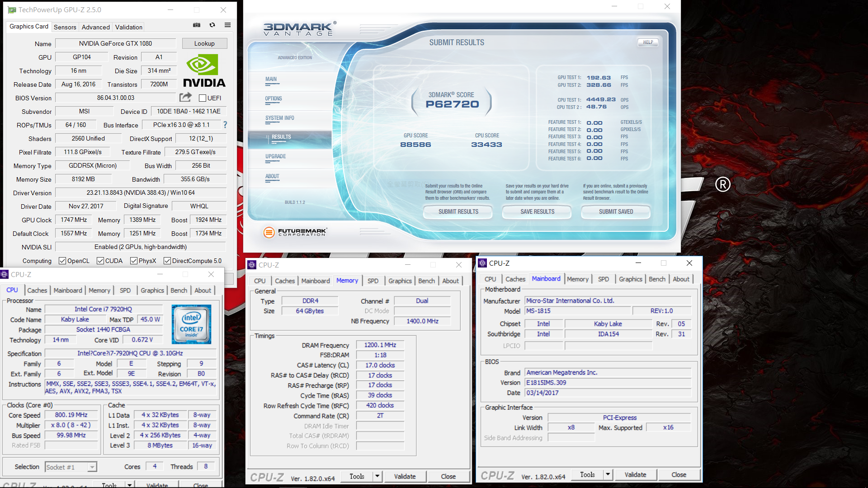The height and width of the screenshot is (488, 868).
Task: Refresh GPU-Z data with refresh icon
Action: click(212, 25)
